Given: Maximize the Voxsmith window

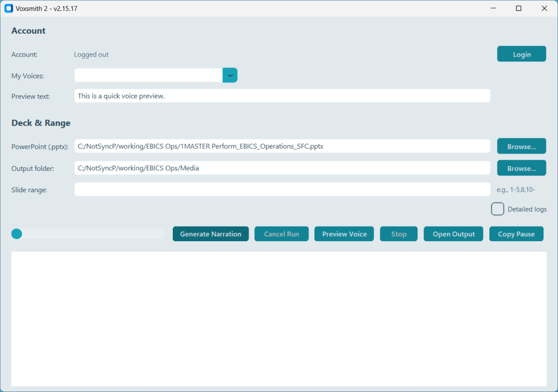Looking at the screenshot, I should pyautogui.click(x=519, y=8).
